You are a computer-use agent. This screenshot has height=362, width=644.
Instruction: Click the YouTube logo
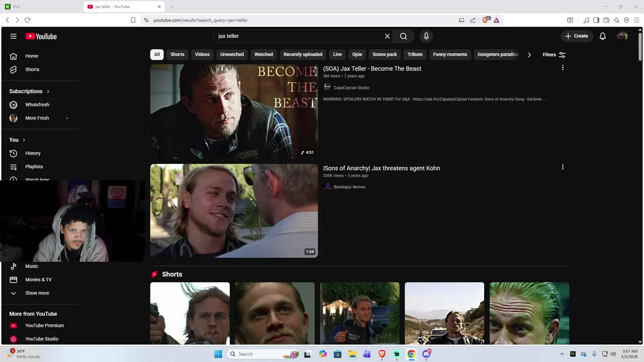[41, 36]
